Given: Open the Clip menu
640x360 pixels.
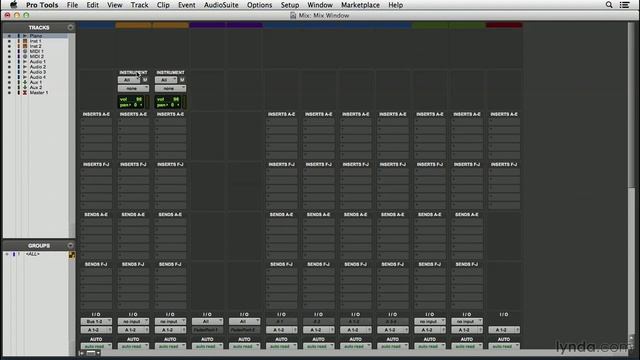Looking at the screenshot, I should point(163,5).
